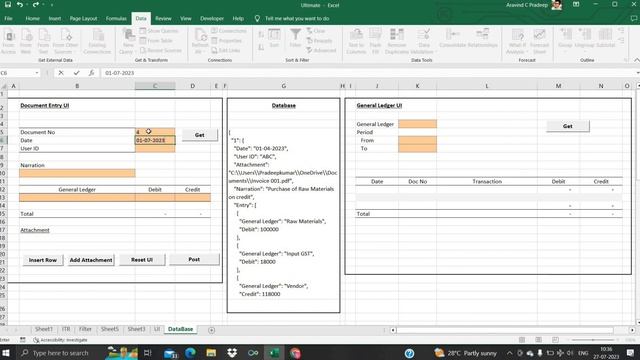Viewport: 640px width, 360px height.
Task: Click the Post button
Action: [x=194, y=259]
